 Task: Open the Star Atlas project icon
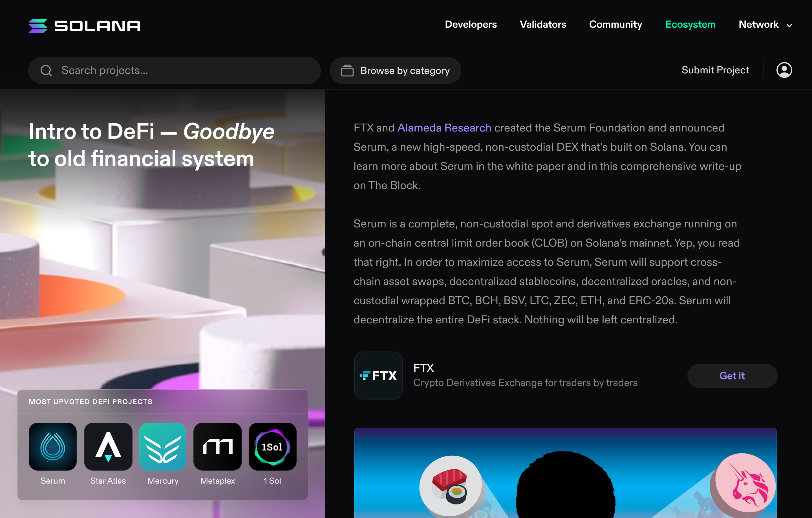[108, 446]
